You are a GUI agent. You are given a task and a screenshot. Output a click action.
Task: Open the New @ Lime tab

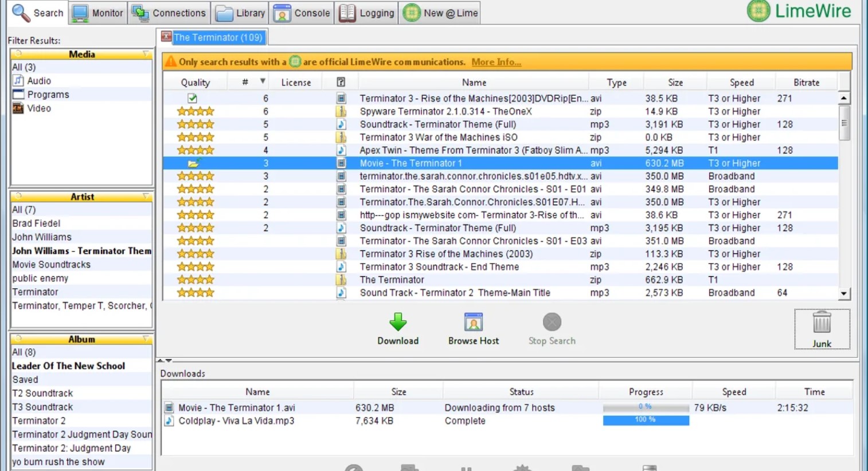[440, 13]
